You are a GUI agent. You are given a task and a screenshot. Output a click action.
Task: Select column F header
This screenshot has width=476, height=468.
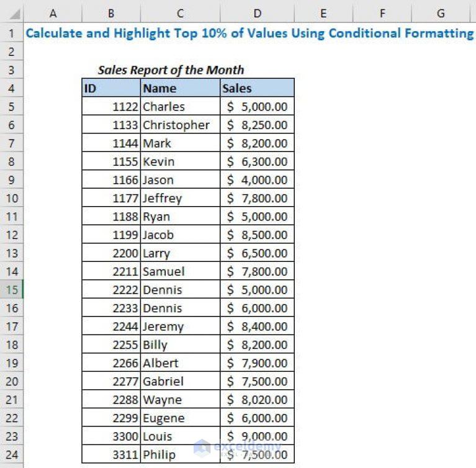[x=382, y=14]
